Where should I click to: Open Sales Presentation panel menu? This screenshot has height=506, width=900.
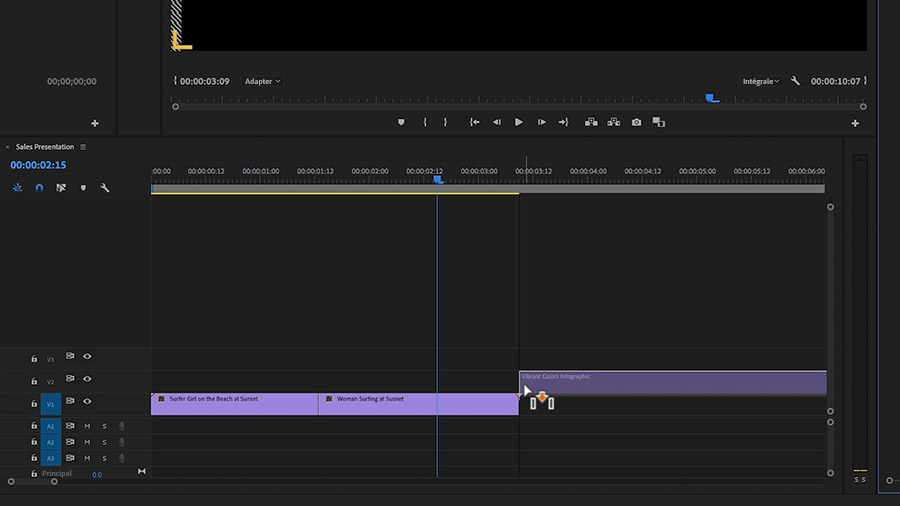click(x=83, y=147)
